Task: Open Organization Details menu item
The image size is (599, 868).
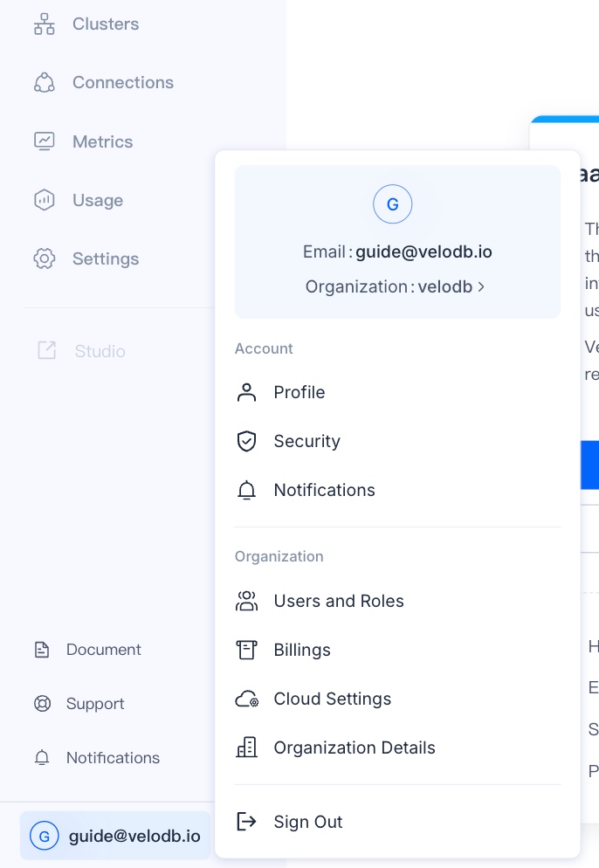Action: 354,747
